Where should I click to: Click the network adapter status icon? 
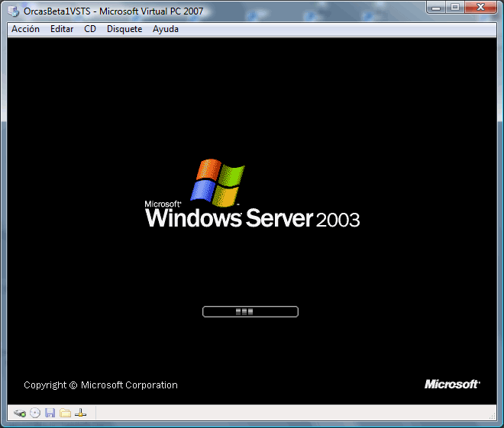tap(80, 413)
